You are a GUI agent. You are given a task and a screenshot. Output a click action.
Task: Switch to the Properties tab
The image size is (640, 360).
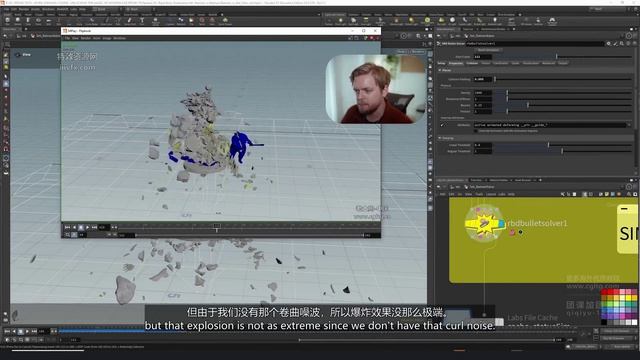456,63
